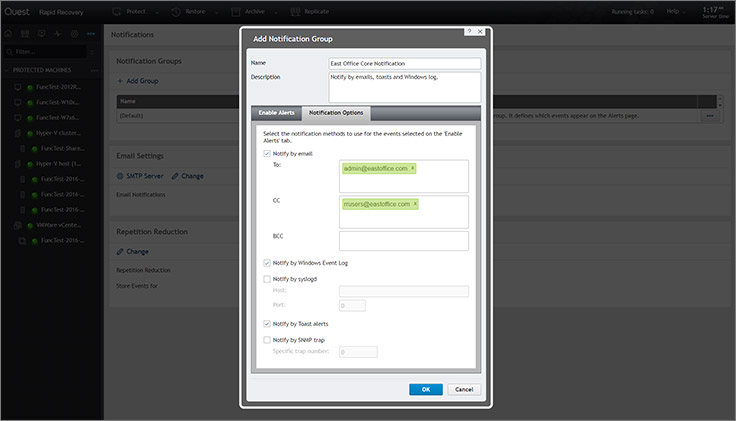Click the Virtual Standby icon in sidebar toolbar
The width and height of the screenshot is (736, 421).
click(x=42, y=33)
